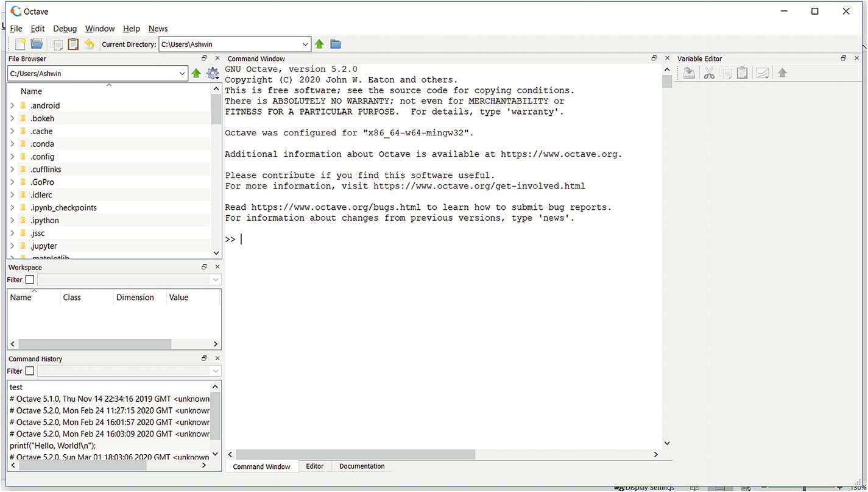Close the Command Window panel
The height and width of the screenshot is (492, 868).
[x=667, y=59]
